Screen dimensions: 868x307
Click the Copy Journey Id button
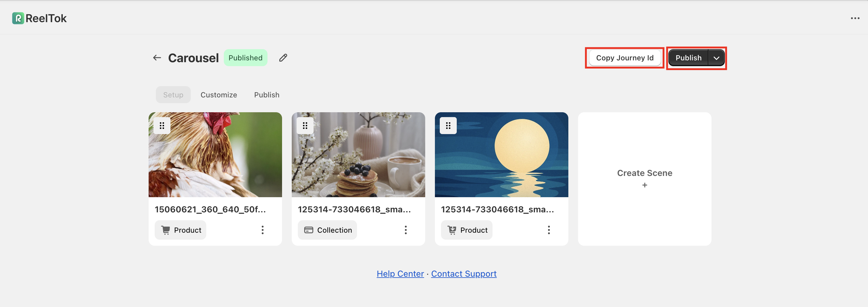click(624, 58)
